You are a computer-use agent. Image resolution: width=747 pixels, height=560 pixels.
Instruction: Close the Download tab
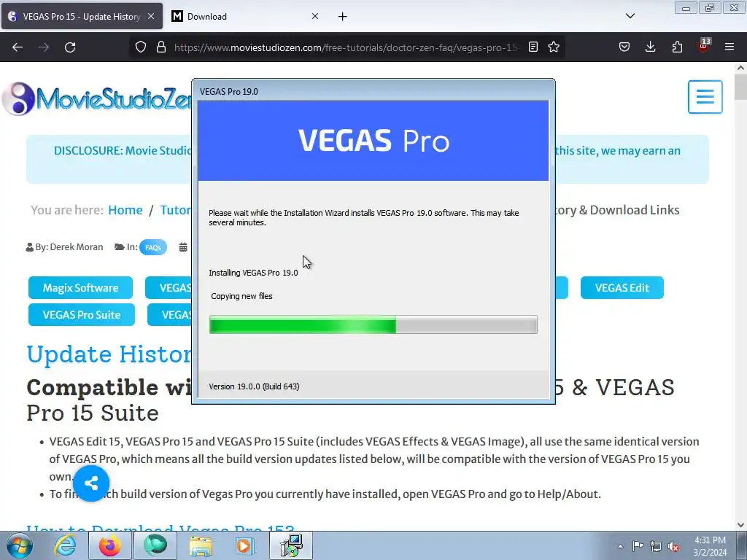point(315,16)
